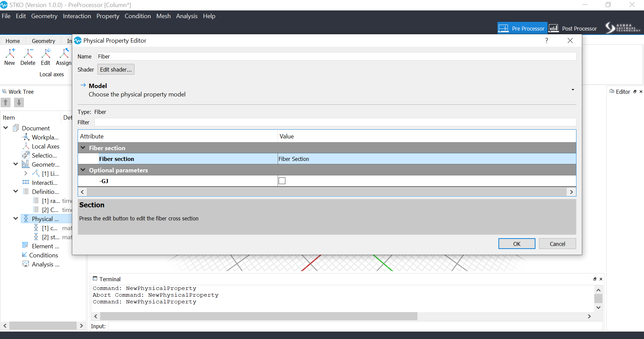Cancel the Physical Property Editor

(x=558, y=244)
